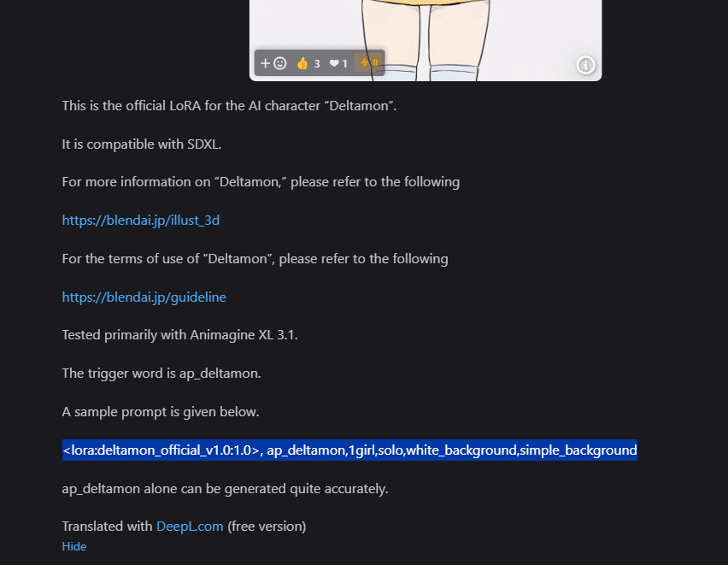The image size is (728, 565).
Task: Click the 'ap_deltamon alone can be generated' sentence
Action: click(226, 489)
